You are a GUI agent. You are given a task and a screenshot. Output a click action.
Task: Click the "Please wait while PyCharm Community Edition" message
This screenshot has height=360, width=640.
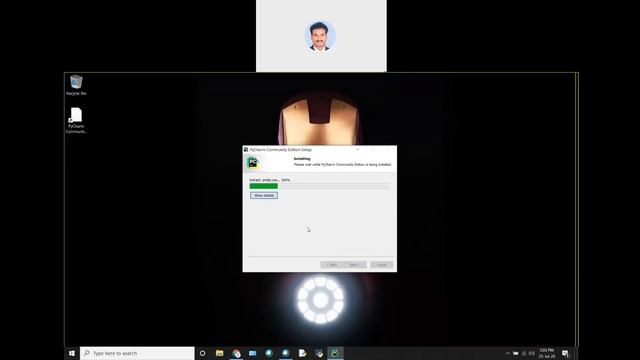pos(342,164)
